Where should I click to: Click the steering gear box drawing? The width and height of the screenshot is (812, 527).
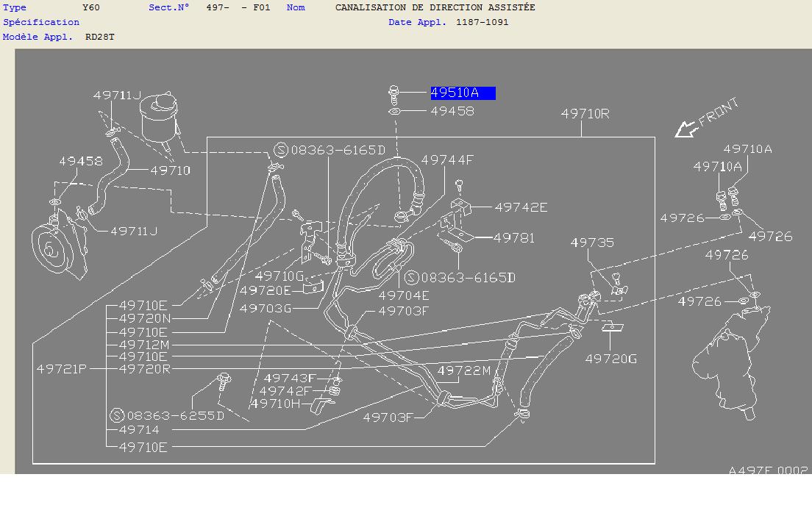tap(732, 362)
